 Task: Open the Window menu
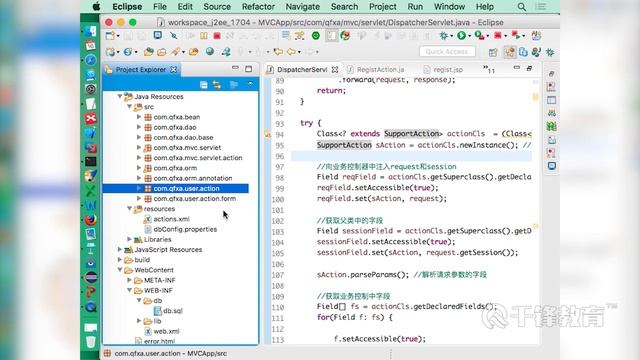449,7
